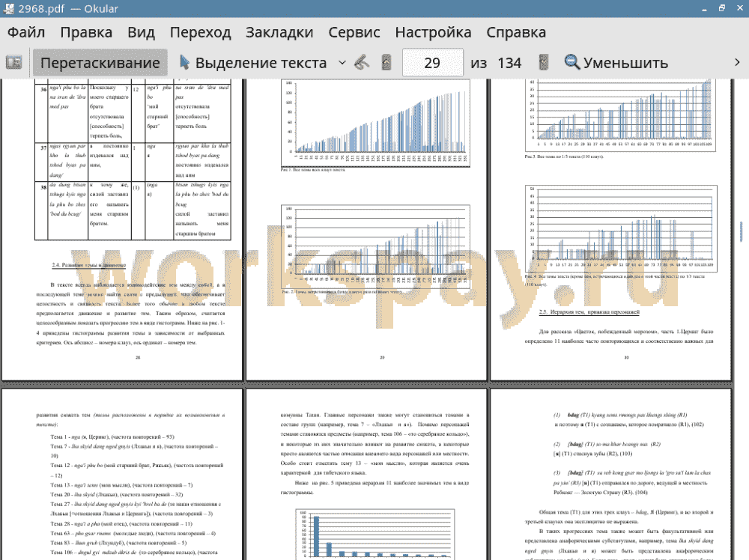Open the Вид menu
This screenshot has width=749, height=560.
[141, 32]
